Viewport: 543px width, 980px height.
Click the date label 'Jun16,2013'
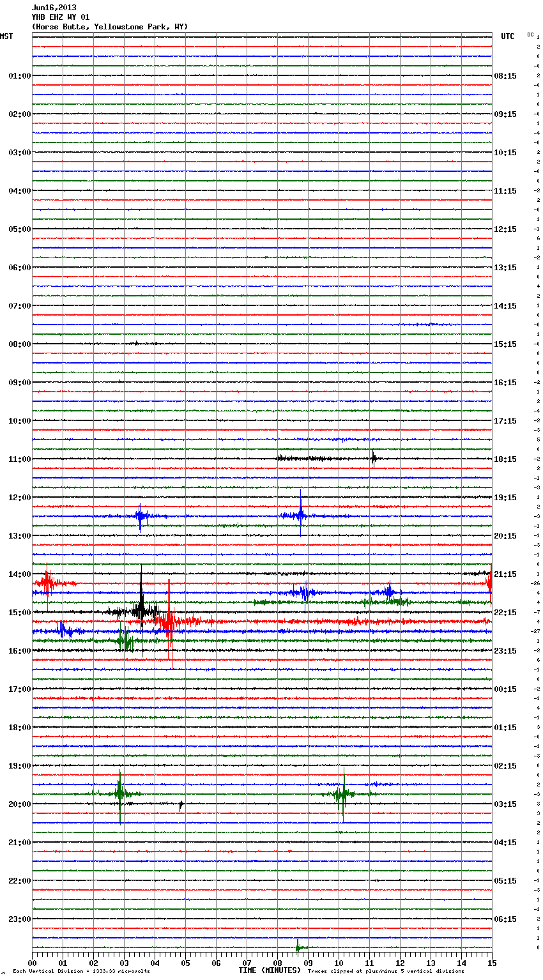[54, 8]
